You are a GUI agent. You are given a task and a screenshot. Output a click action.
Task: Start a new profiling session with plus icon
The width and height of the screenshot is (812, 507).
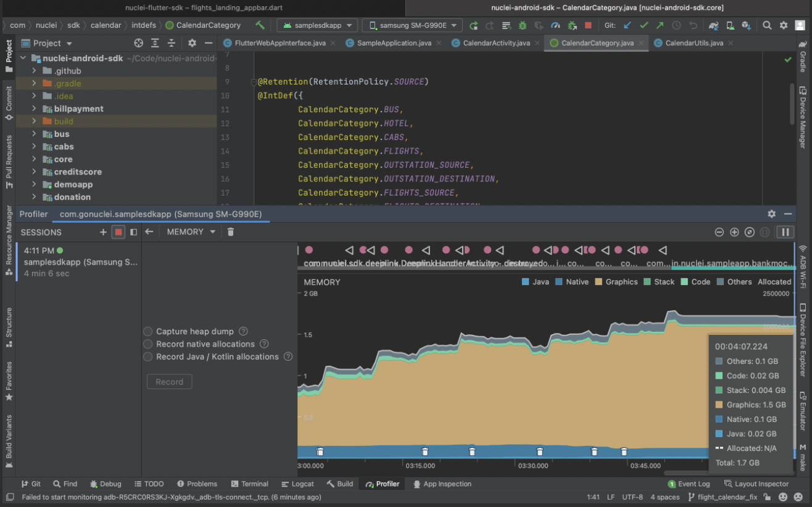click(103, 232)
